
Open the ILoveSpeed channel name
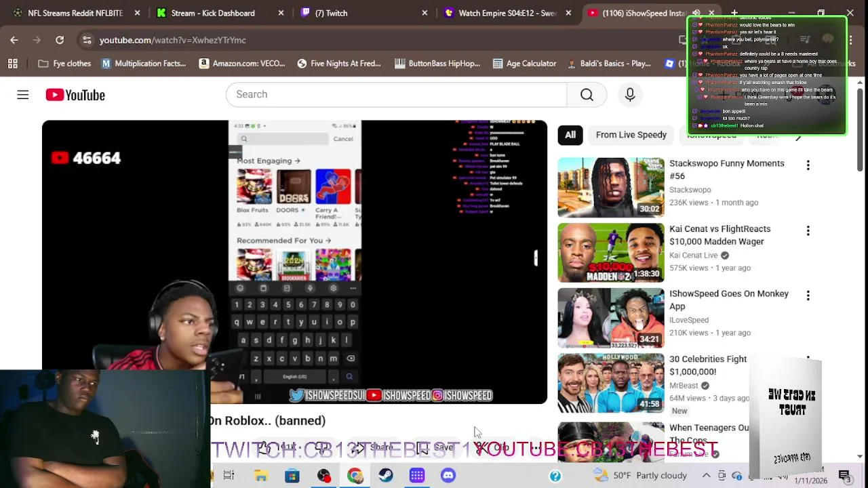(x=689, y=320)
